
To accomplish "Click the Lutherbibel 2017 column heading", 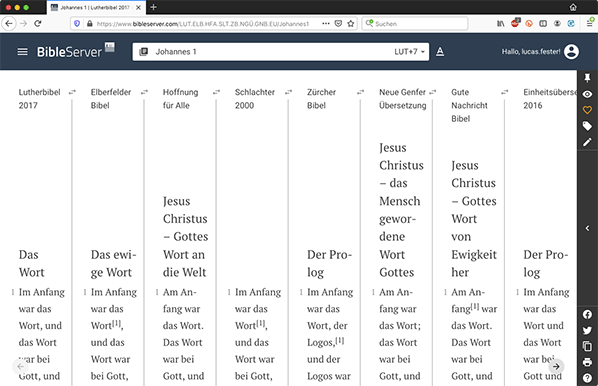I will pyautogui.click(x=39, y=99).
